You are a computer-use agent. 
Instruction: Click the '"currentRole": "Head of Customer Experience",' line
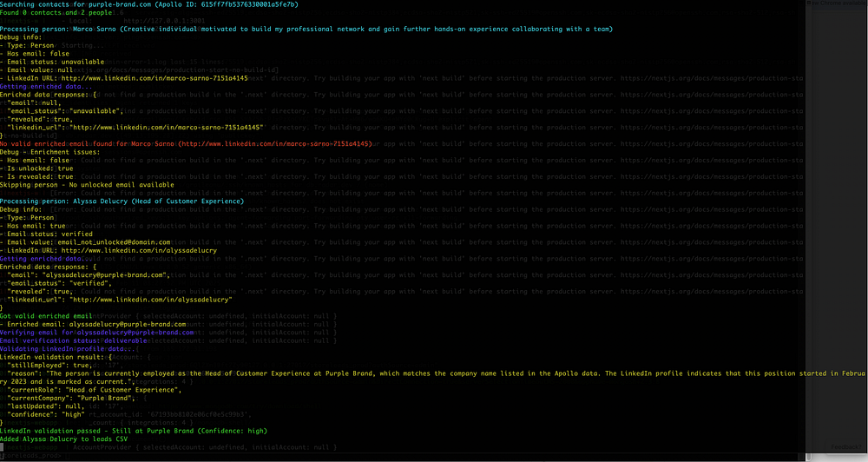pos(94,390)
